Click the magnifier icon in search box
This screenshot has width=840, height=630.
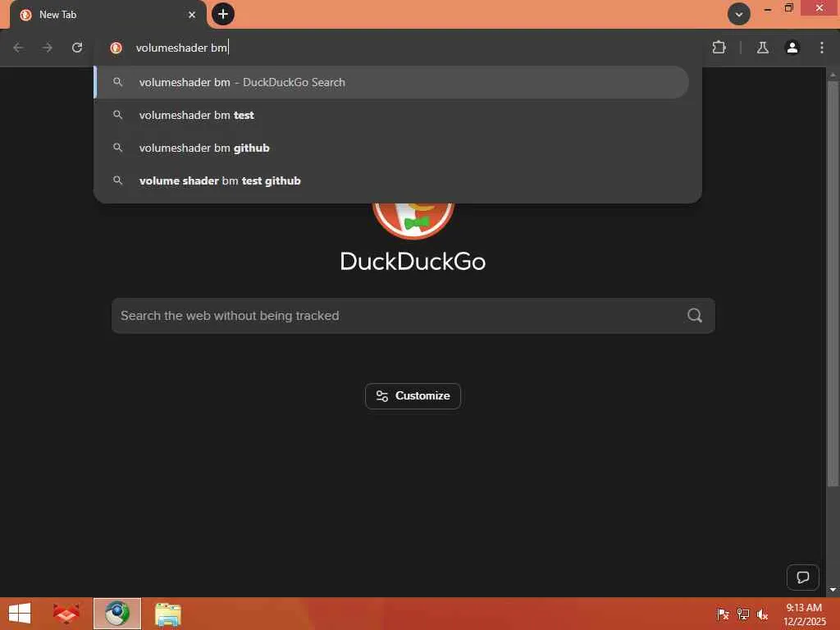coord(695,316)
